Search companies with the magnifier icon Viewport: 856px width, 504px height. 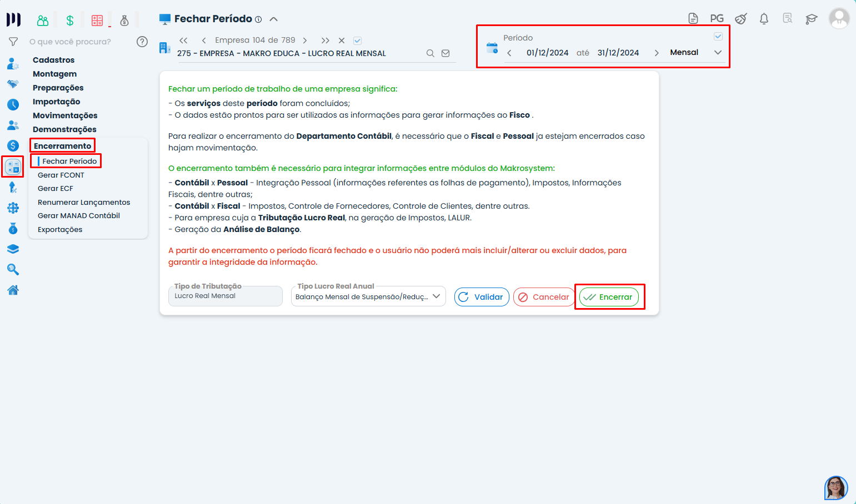[x=430, y=53]
